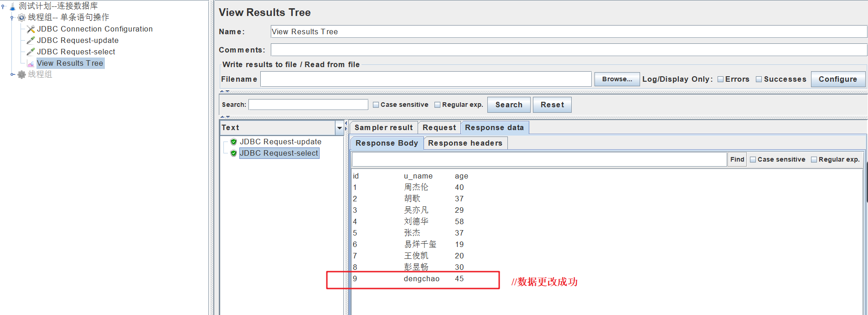Expand the disabled thread group node
Image resolution: width=868 pixels, height=315 pixels.
(x=12, y=74)
